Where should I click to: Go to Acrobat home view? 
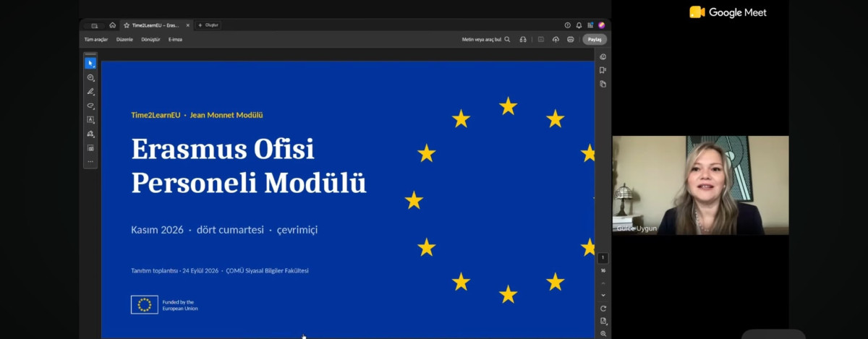tap(112, 25)
